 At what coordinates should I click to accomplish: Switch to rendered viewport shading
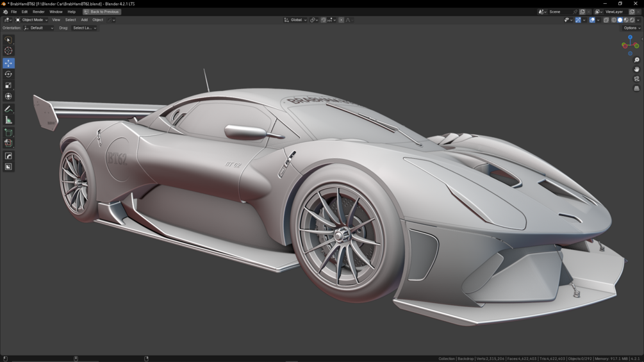coord(632,20)
